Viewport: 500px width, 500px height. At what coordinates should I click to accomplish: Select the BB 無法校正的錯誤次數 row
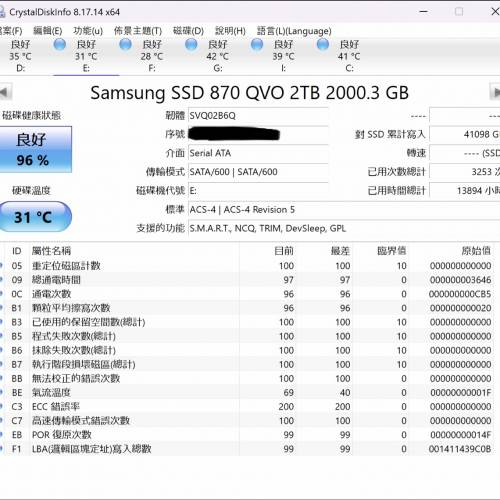[x=247, y=378]
